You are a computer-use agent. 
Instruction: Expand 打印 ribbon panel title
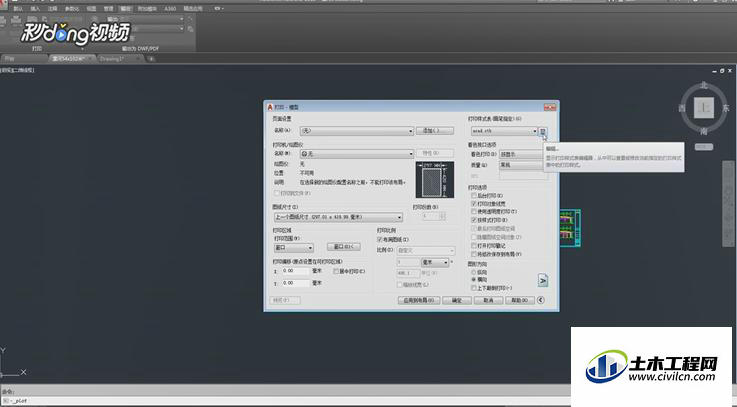tap(37, 48)
